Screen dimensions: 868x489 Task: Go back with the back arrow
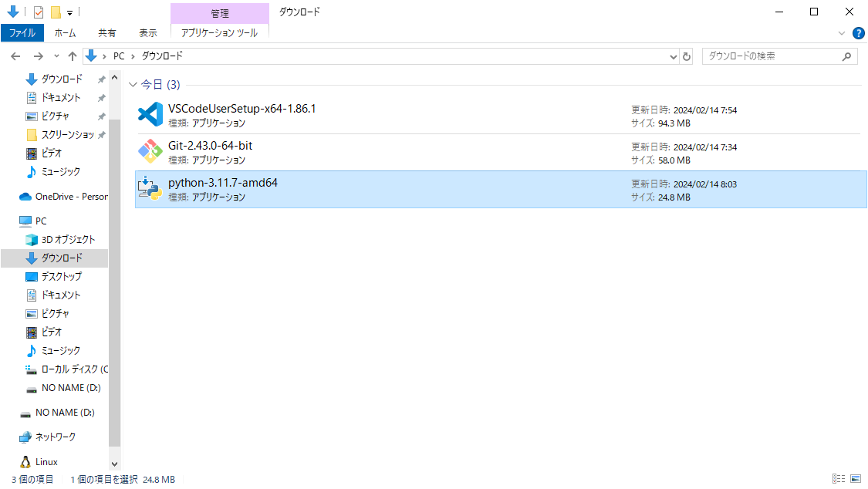tap(15, 56)
